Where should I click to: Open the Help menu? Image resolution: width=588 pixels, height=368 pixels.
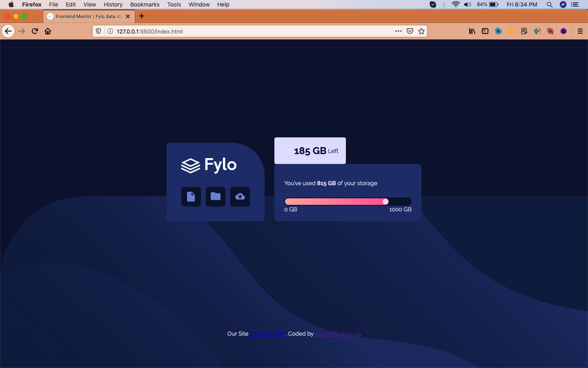pyautogui.click(x=223, y=4)
